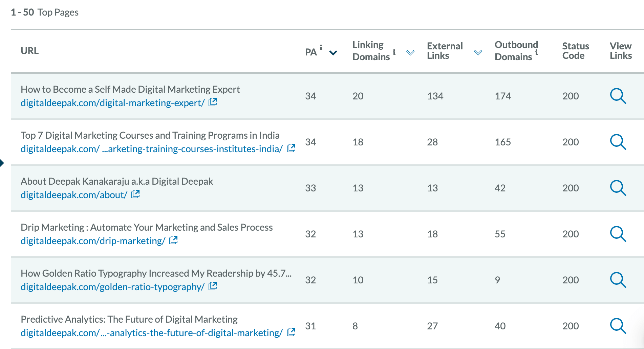Screen dimensions: 644x349
Task: Click external link icon next to about URL
Action: pyautogui.click(x=135, y=194)
